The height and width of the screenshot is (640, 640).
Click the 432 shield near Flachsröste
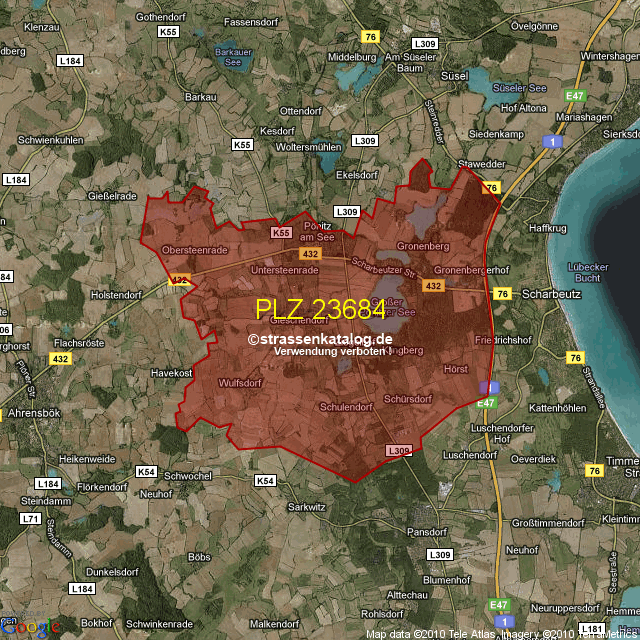(61, 358)
